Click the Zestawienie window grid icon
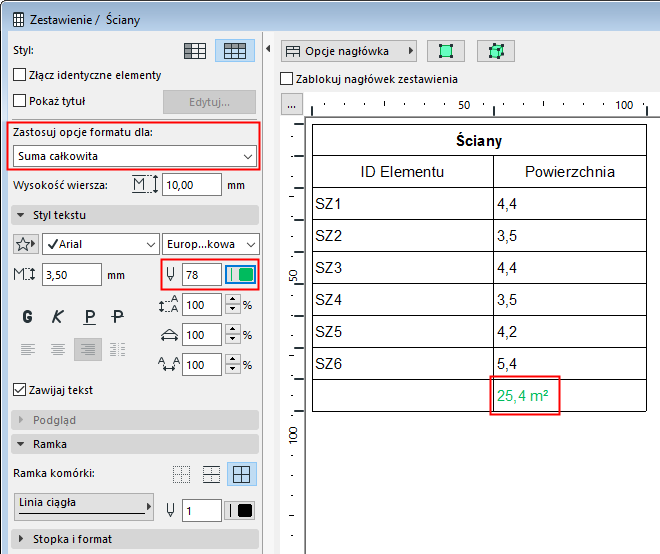Viewport: 660px width, 554px height. pos(18,20)
